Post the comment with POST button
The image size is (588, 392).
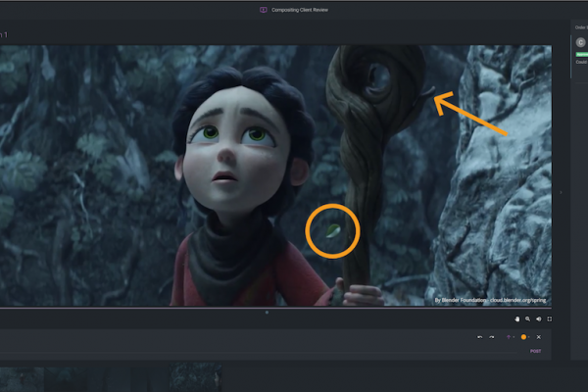(x=535, y=351)
